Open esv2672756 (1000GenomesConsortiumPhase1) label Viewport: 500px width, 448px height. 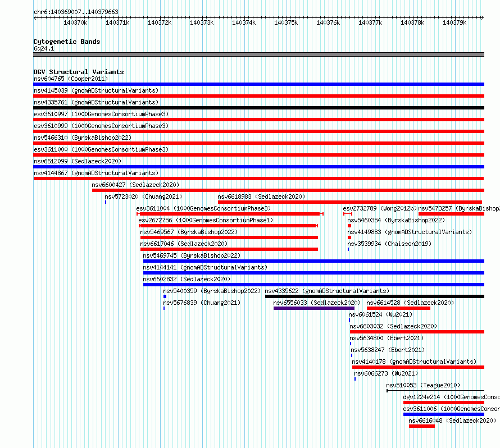pos(206,220)
